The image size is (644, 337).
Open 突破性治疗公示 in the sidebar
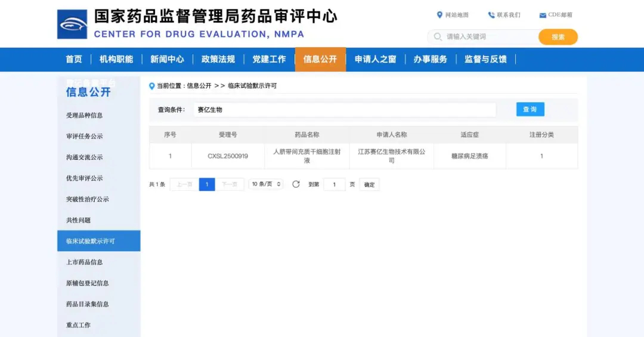point(88,199)
